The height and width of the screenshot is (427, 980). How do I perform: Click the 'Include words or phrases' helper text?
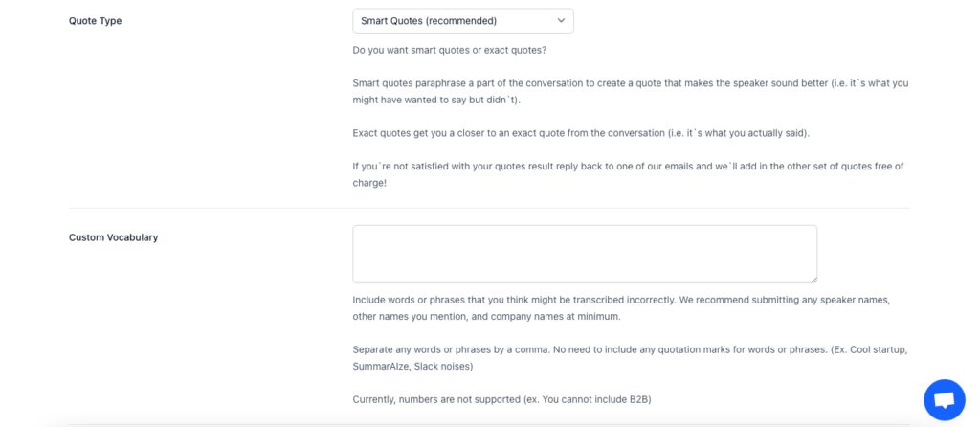621,308
